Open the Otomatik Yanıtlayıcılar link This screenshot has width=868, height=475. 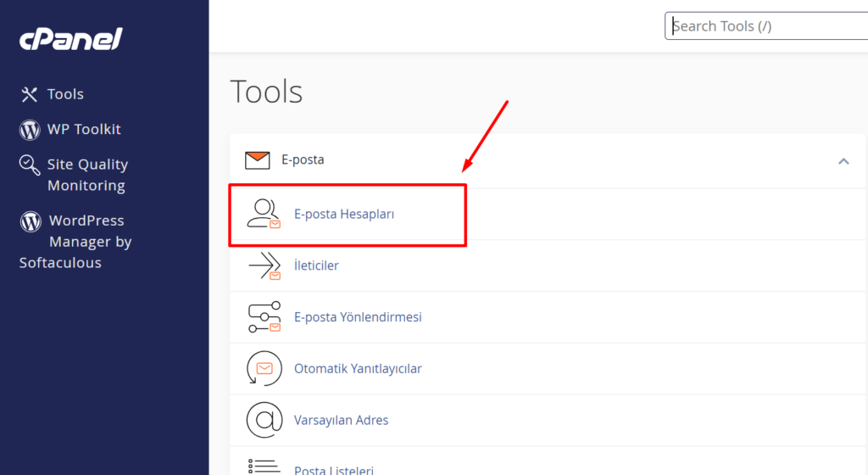click(x=358, y=368)
